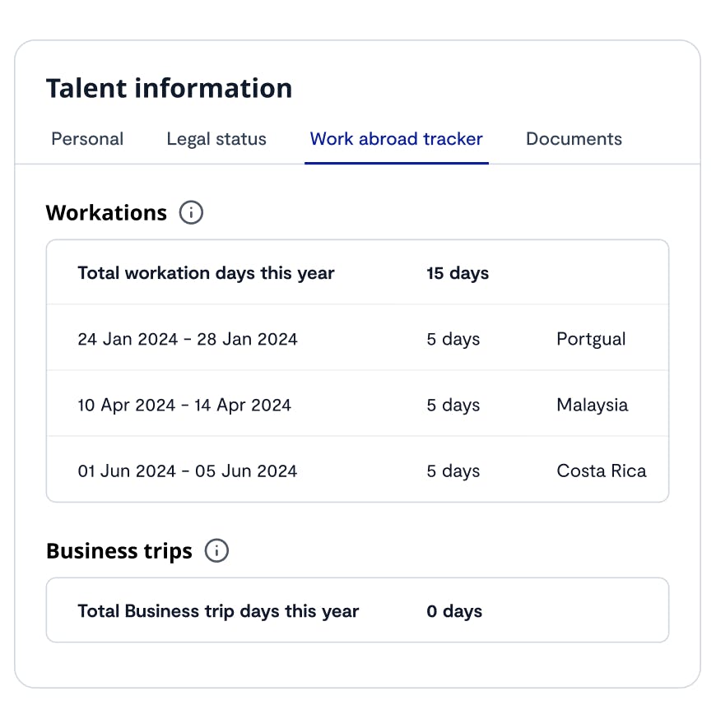Click the Workations info icon
Image resolution: width=716 pixels, height=728 pixels.
191,213
